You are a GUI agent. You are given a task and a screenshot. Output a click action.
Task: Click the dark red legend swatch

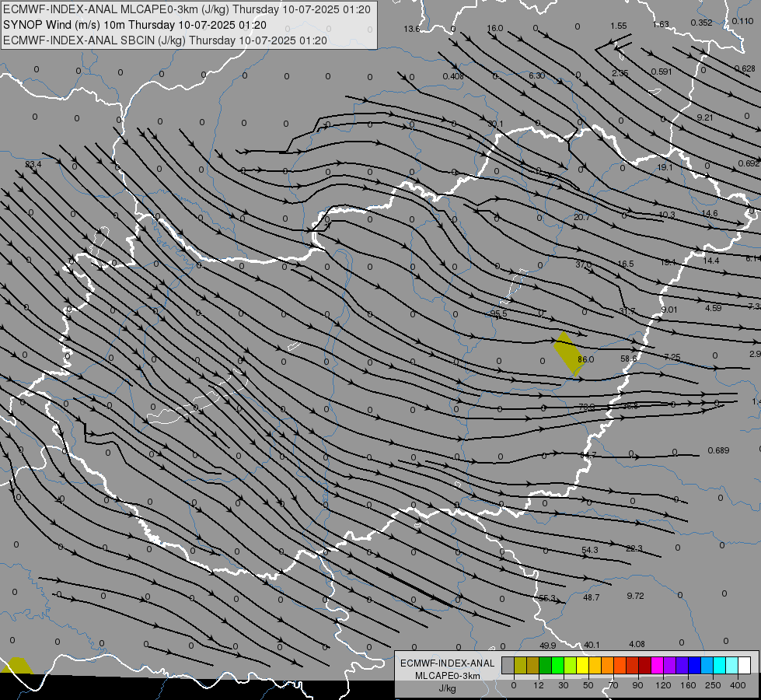coord(644,665)
